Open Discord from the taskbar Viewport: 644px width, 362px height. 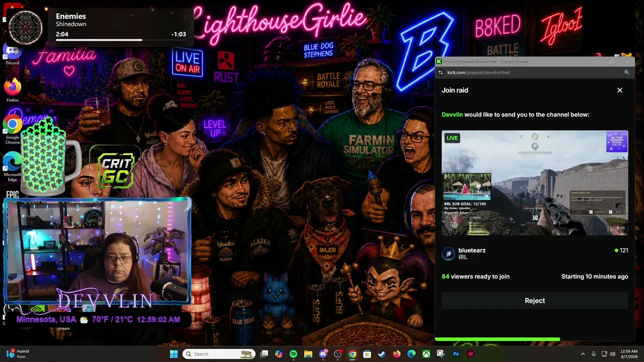point(323,354)
